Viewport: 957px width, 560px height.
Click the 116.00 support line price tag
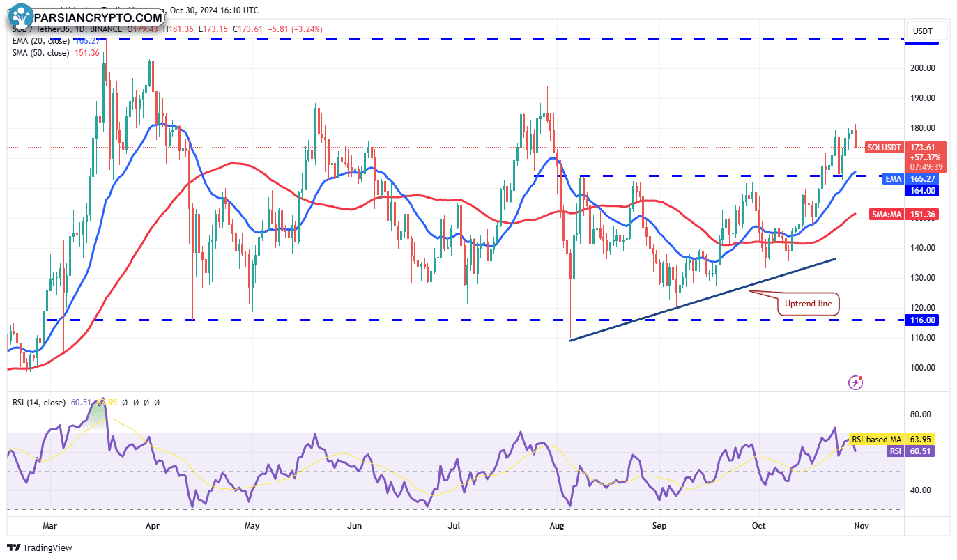click(922, 320)
